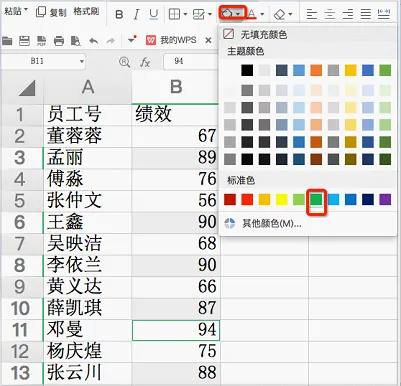Toggle italic formatting

(136, 14)
